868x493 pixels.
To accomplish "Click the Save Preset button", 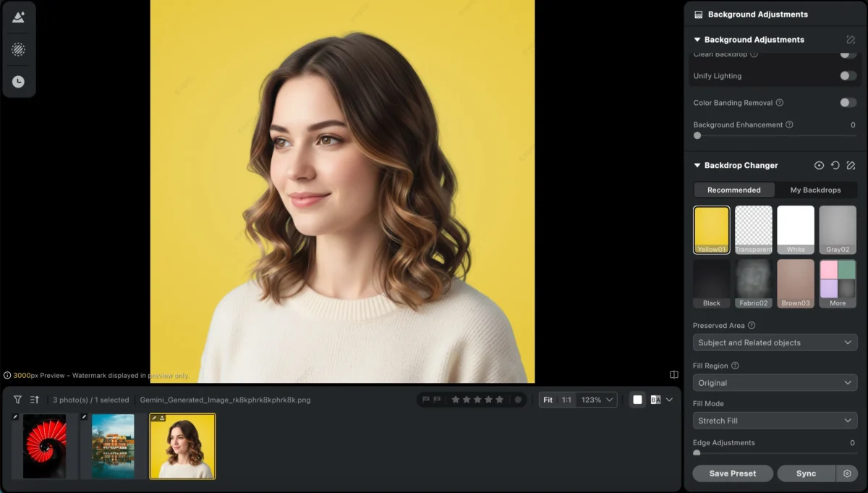I will tap(732, 473).
